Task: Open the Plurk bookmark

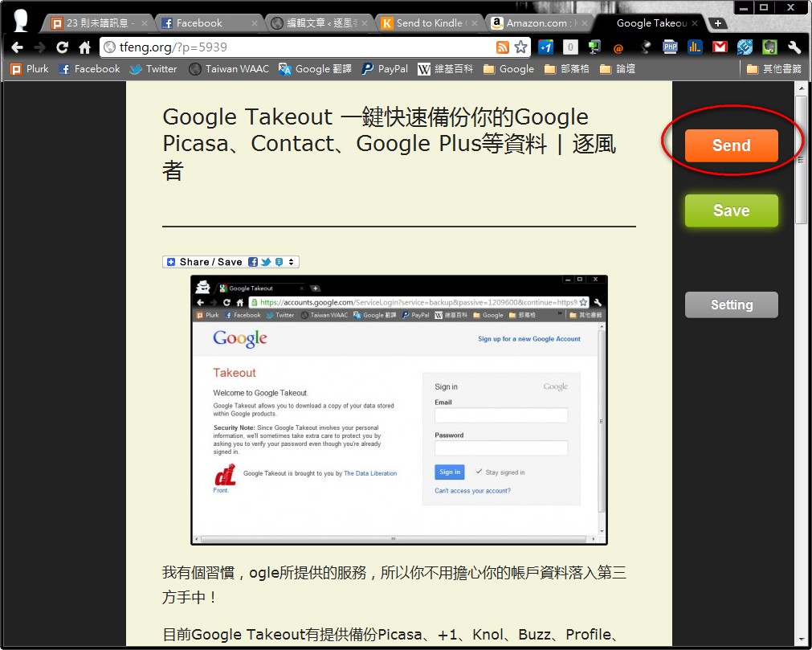Action: 30,69
